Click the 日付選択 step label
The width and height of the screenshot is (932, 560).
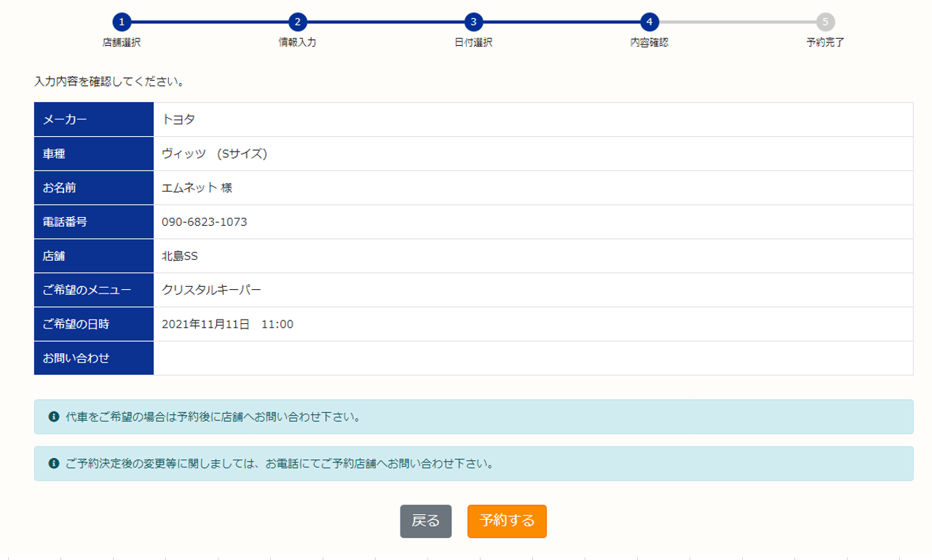click(473, 42)
